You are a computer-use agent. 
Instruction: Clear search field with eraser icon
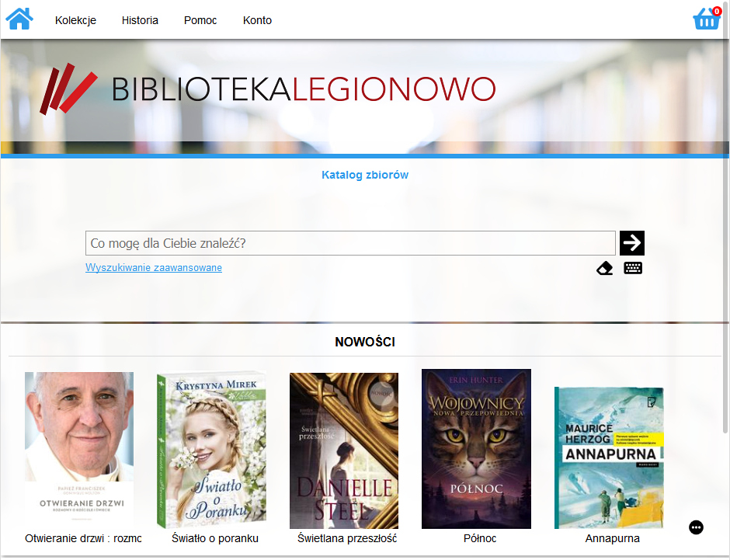point(605,268)
